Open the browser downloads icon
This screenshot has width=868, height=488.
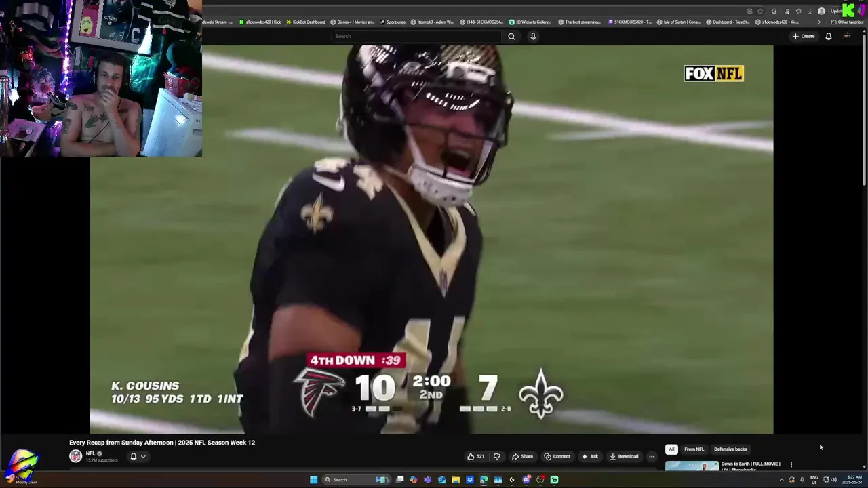click(x=810, y=11)
